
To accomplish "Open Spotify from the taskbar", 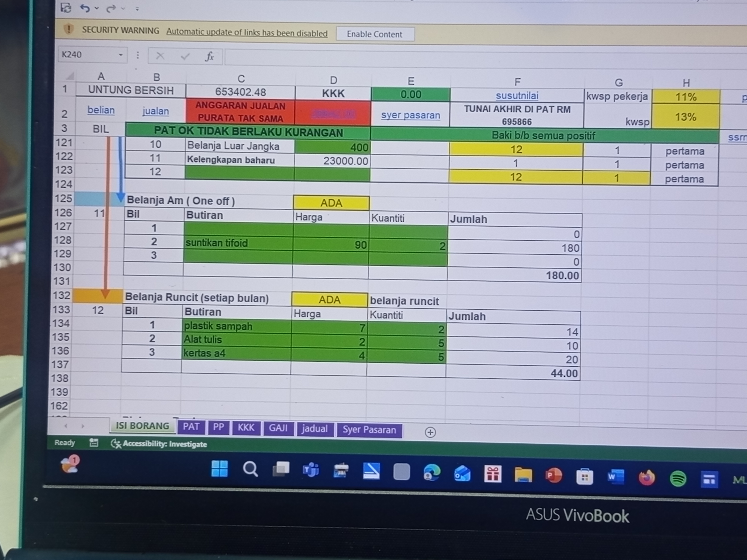I will [x=678, y=479].
